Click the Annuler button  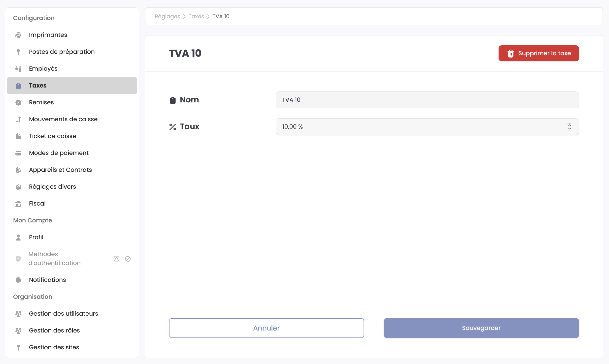coord(266,328)
